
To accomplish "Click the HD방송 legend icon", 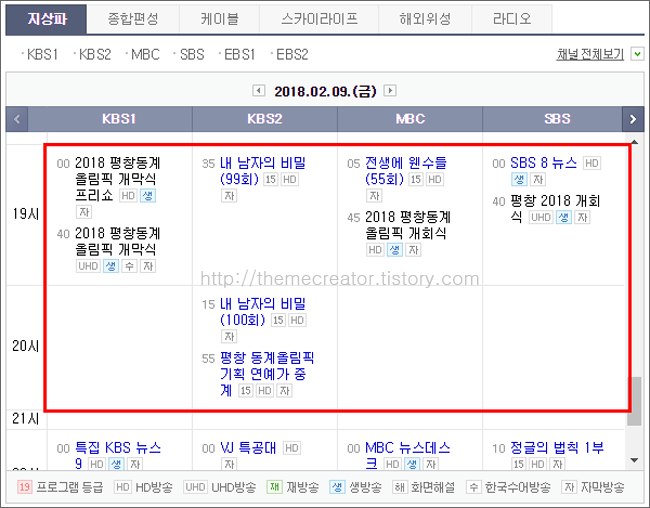I will click(123, 486).
